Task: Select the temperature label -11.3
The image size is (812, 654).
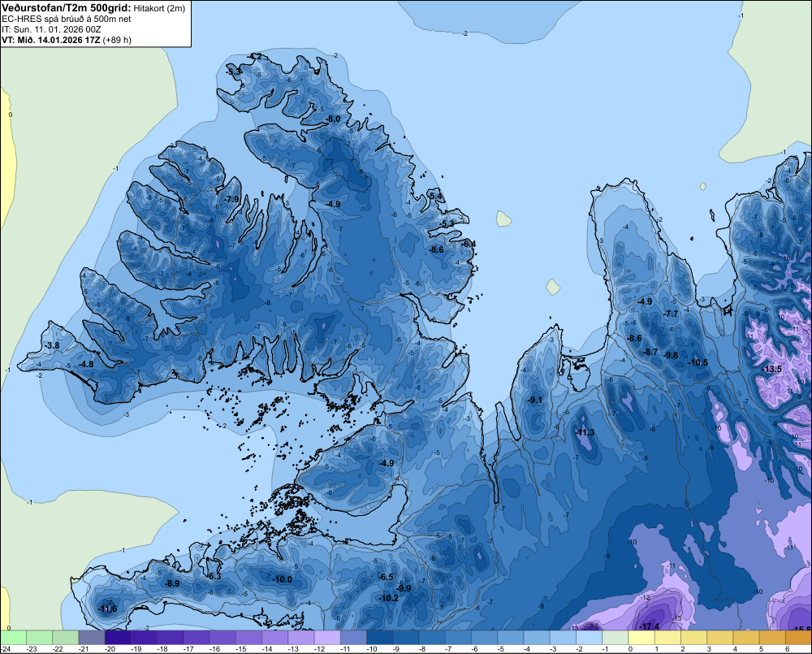Action: click(x=585, y=432)
